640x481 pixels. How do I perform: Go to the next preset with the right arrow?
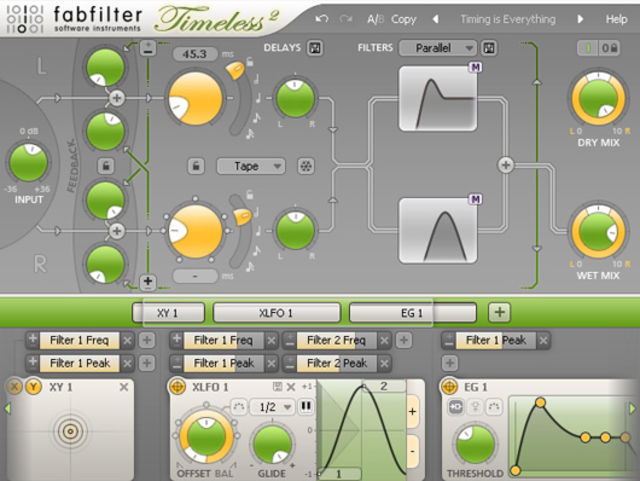580,19
